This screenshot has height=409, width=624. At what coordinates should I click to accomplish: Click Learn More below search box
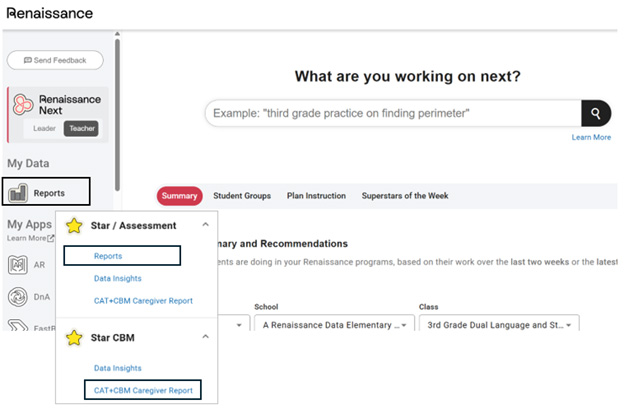[591, 137]
